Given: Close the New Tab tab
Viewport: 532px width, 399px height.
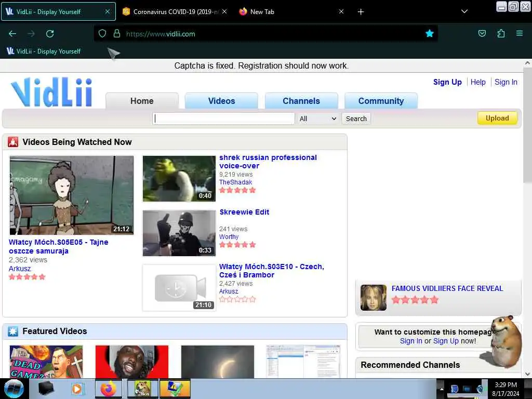Looking at the screenshot, I should (x=341, y=11).
